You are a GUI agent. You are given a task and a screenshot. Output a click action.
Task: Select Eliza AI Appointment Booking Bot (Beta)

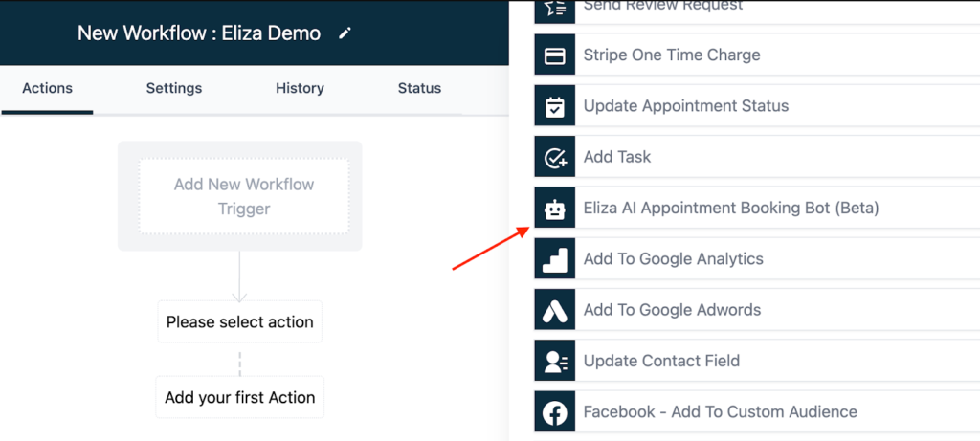click(x=731, y=208)
